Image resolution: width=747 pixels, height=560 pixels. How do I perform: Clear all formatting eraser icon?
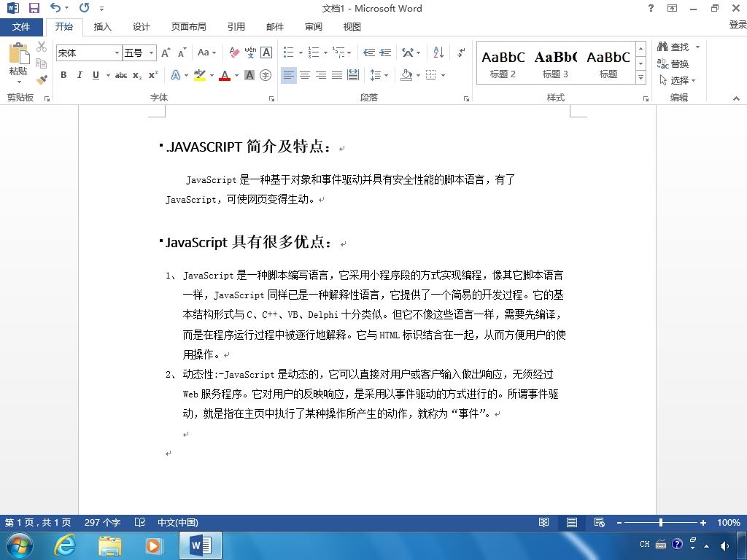[x=234, y=52]
